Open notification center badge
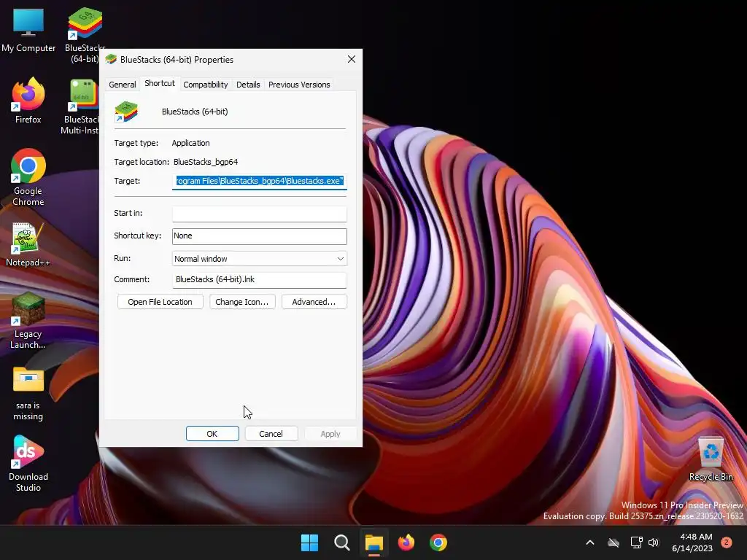This screenshot has width=747, height=560. tap(727, 542)
